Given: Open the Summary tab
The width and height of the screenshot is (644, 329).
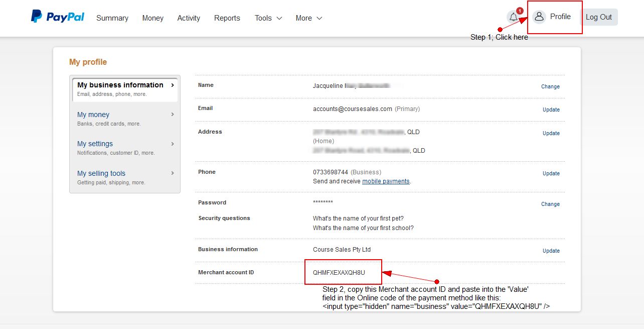Looking at the screenshot, I should tap(112, 18).
